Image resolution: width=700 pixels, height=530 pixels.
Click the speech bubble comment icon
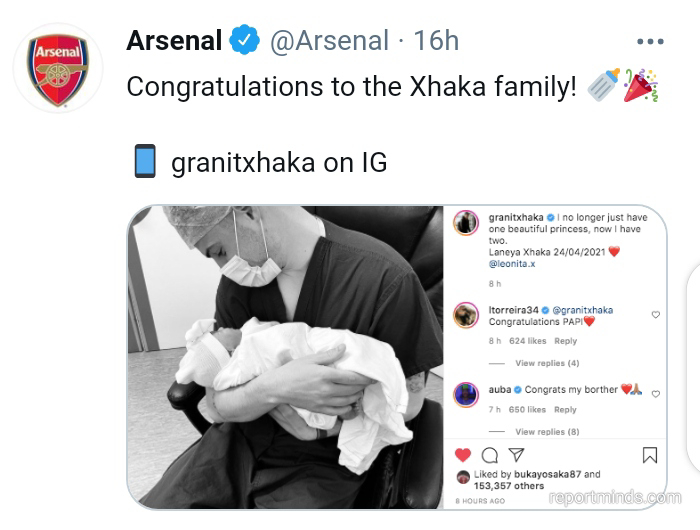point(489,455)
